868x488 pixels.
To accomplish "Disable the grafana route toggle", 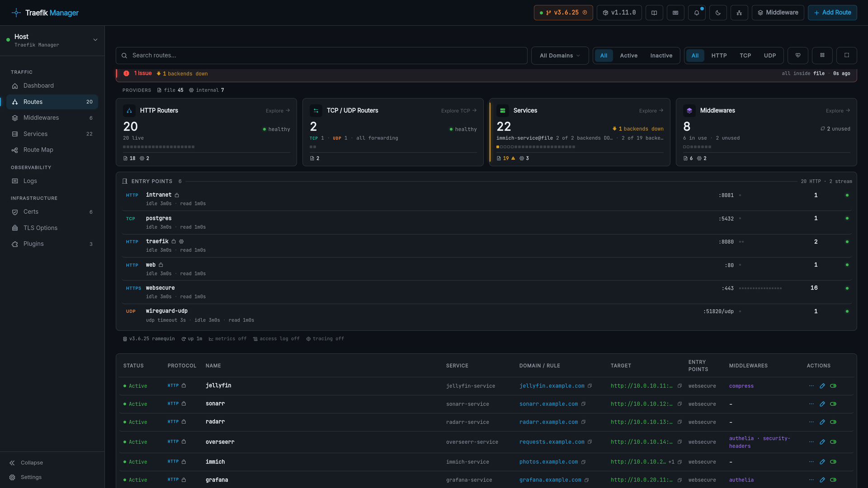I will pos(833,480).
